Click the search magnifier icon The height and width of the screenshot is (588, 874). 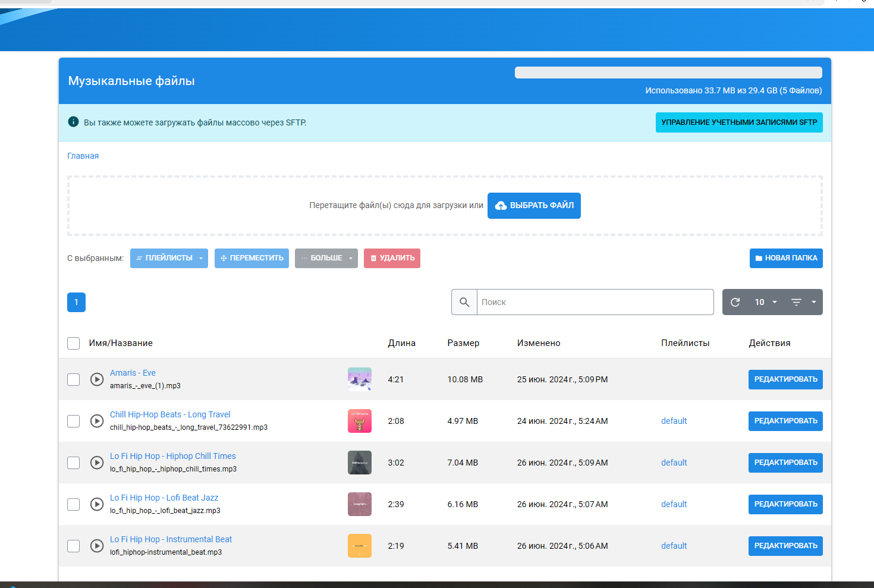(464, 302)
